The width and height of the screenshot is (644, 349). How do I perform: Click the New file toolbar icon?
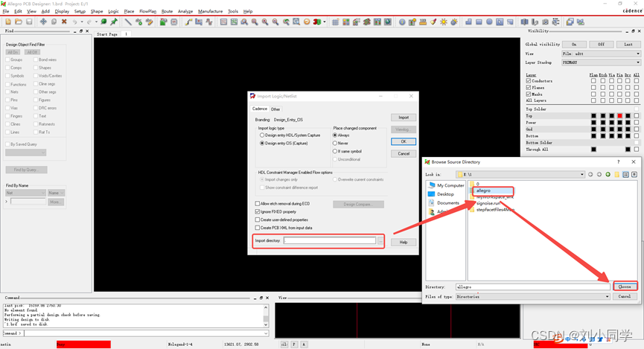(8, 22)
